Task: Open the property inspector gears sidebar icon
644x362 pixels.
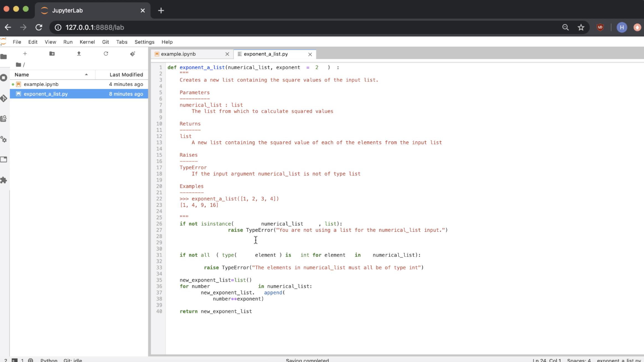Action: pyautogui.click(x=4, y=139)
